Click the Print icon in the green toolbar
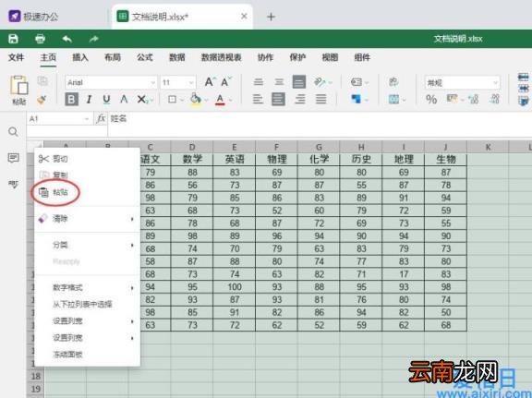 40,39
